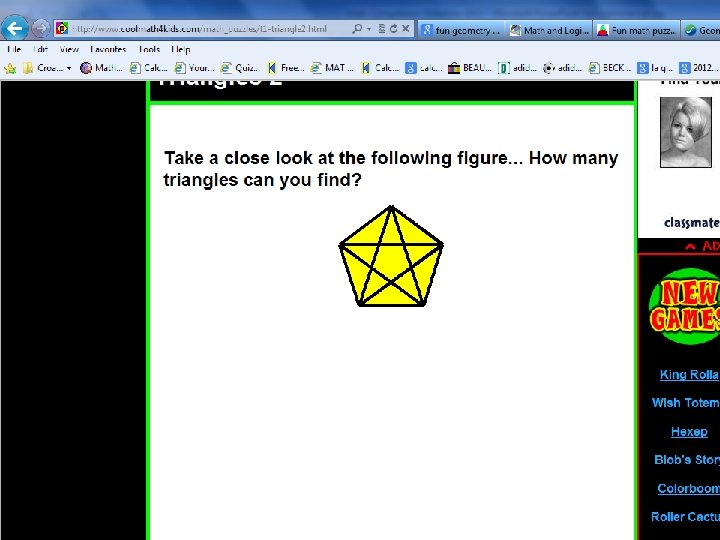720x540 pixels.
Task: Open the Colorboom game link
Action: [x=688, y=488]
